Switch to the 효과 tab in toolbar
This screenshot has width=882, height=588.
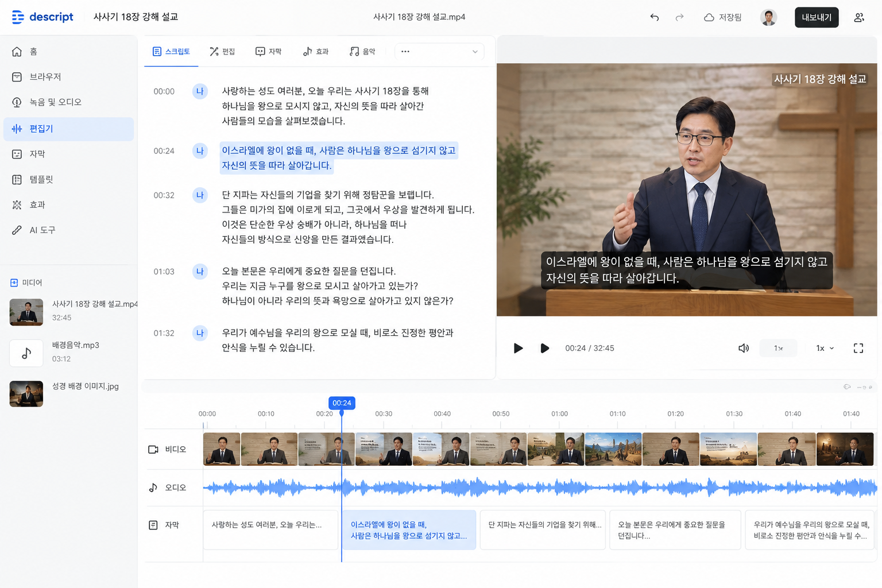coord(316,52)
